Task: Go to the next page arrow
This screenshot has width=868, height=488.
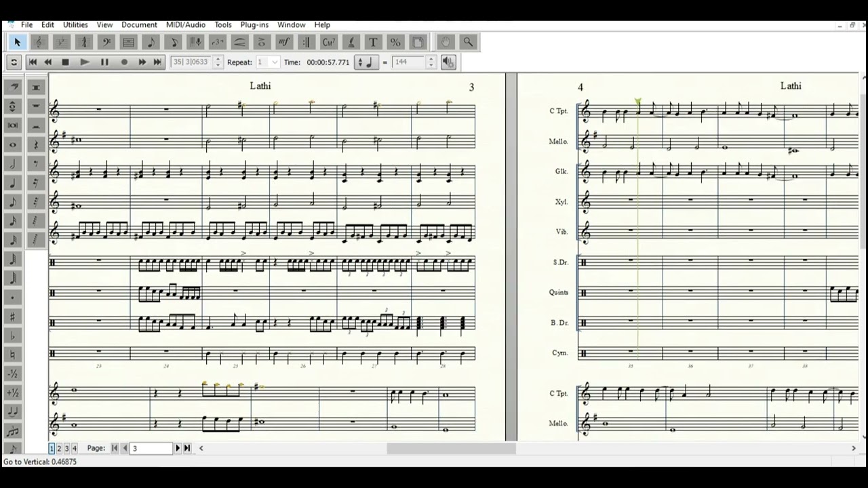Action: click(178, 448)
